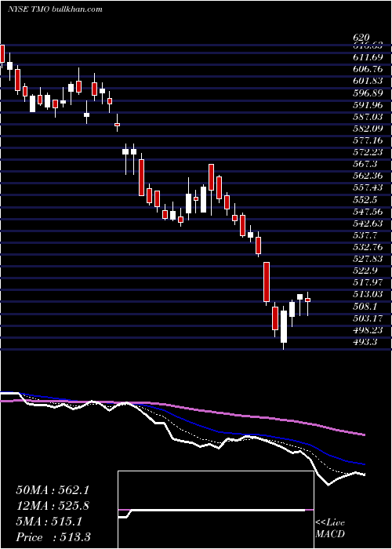This screenshot has width=392, height=549.
Task: Click the 542.63 price level
Action: (x=367, y=224)
